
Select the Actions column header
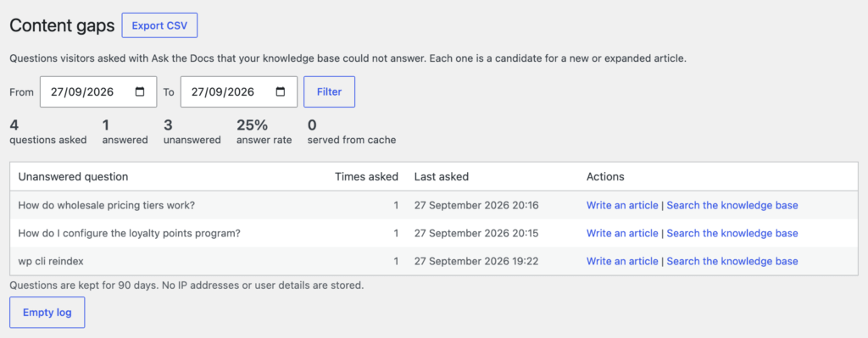[x=605, y=177]
